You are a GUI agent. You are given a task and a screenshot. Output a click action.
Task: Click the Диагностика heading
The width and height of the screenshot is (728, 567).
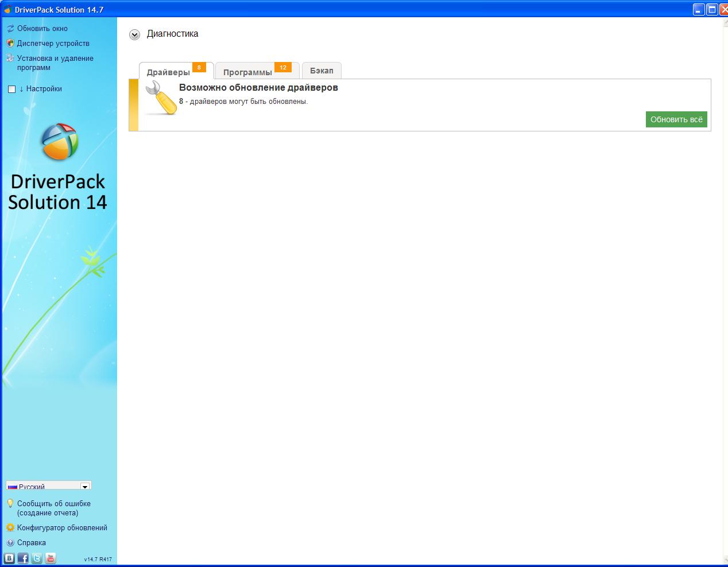(x=172, y=33)
